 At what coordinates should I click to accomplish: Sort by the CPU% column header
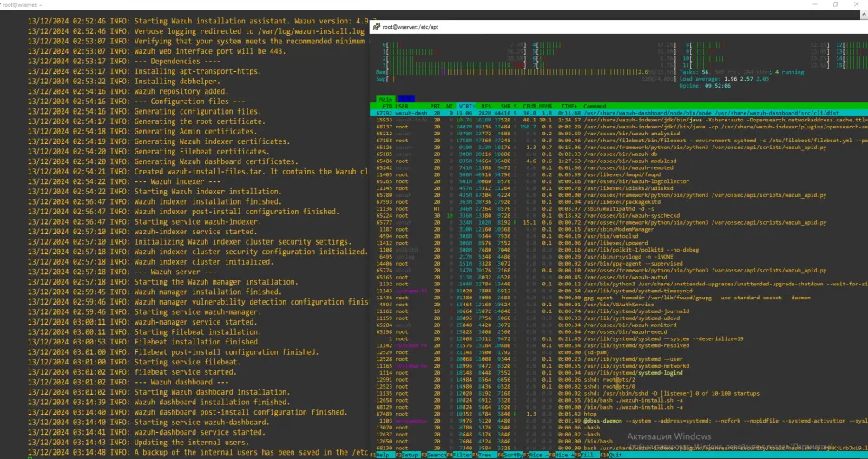point(529,107)
